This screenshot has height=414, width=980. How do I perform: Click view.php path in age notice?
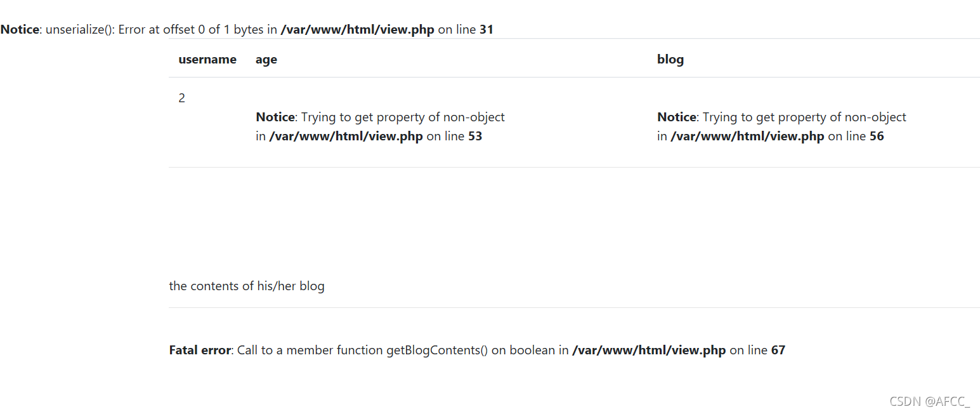346,136
